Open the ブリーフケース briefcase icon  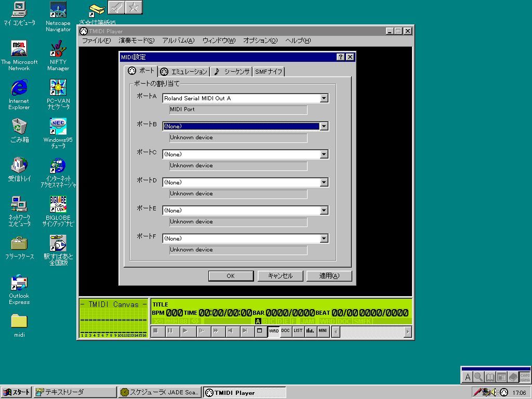(19, 248)
